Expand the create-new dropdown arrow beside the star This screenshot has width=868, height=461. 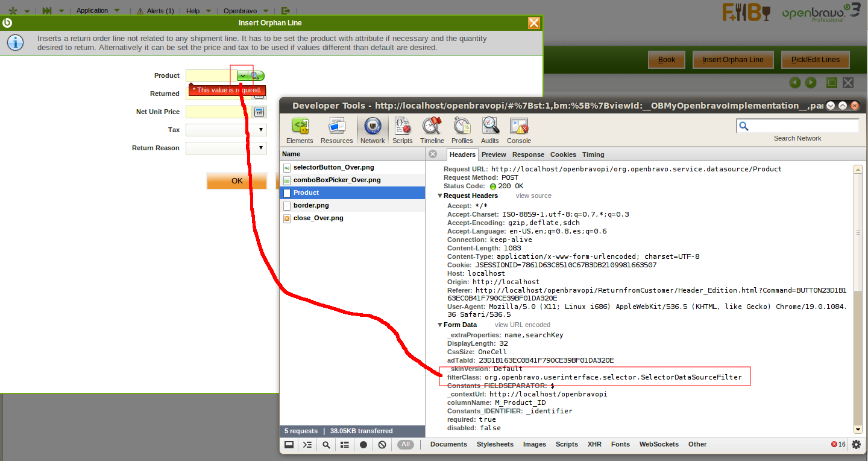(27, 11)
